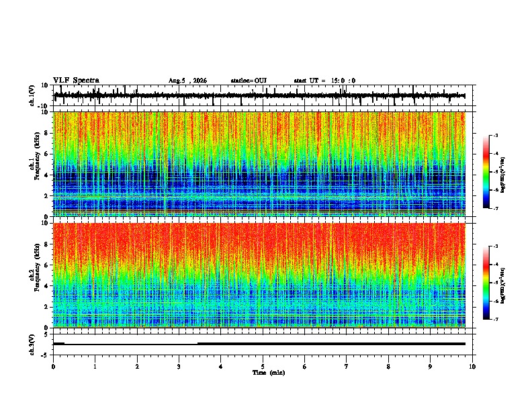Click inside the ch.1 spectrogram panel
This screenshot has height=411, width=532.
(259, 164)
